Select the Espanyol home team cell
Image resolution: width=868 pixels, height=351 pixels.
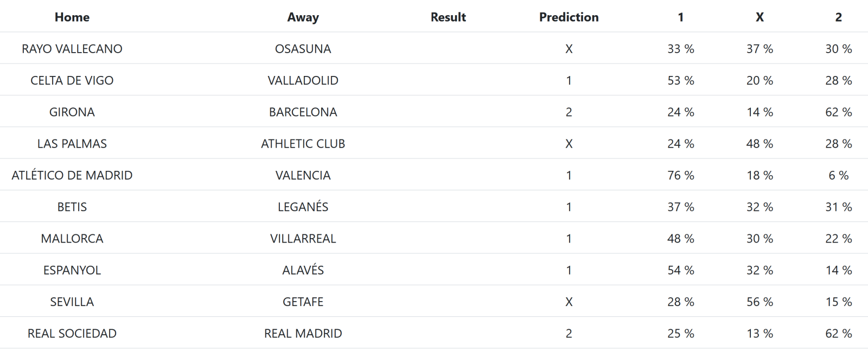72,270
